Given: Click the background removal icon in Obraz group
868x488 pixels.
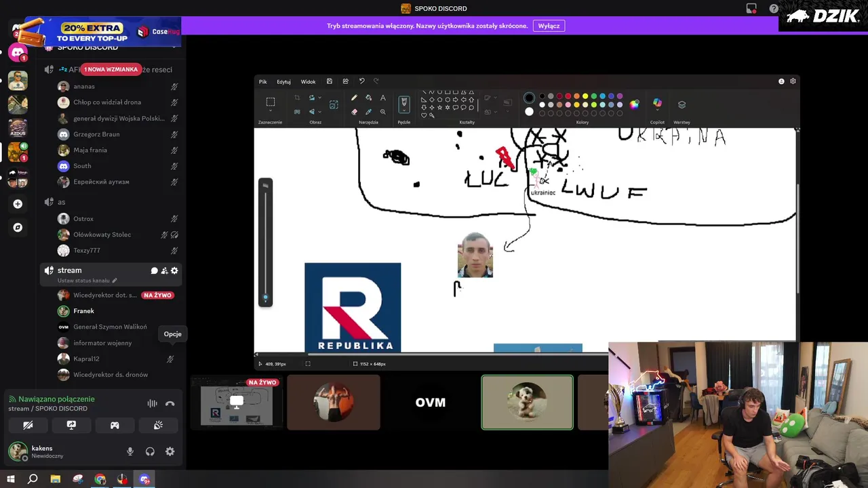Looking at the screenshot, I should 297,112.
